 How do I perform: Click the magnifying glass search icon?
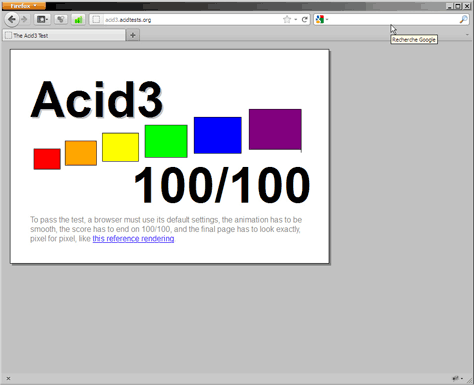coord(463,20)
